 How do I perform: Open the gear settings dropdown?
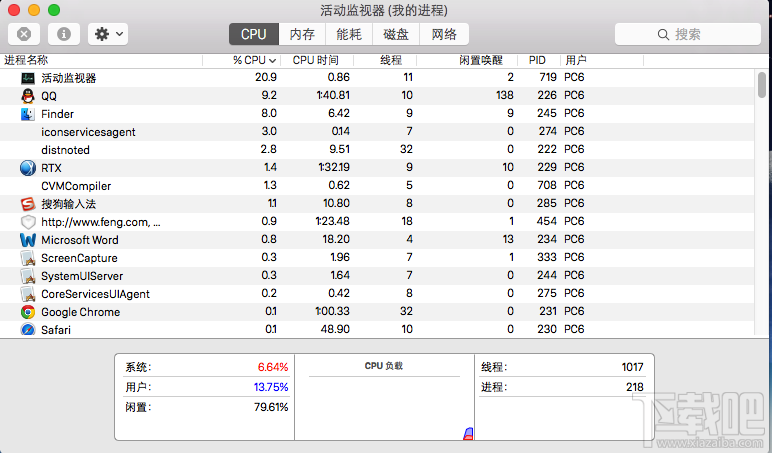[x=107, y=34]
